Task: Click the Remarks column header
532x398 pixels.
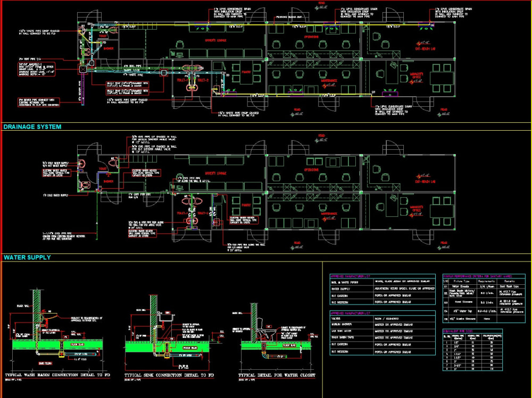Action: (509, 282)
